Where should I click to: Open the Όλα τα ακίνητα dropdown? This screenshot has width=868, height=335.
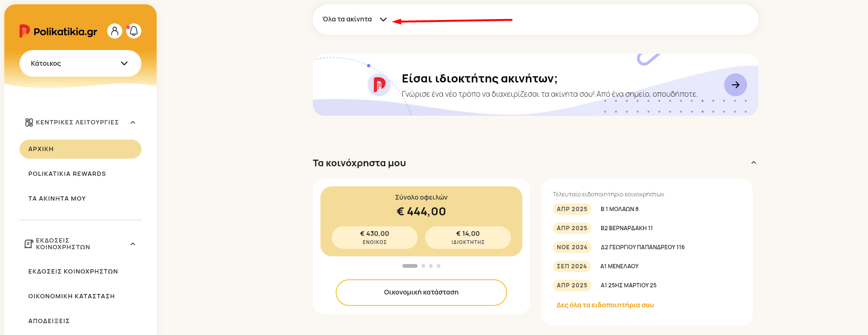[x=355, y=20]
